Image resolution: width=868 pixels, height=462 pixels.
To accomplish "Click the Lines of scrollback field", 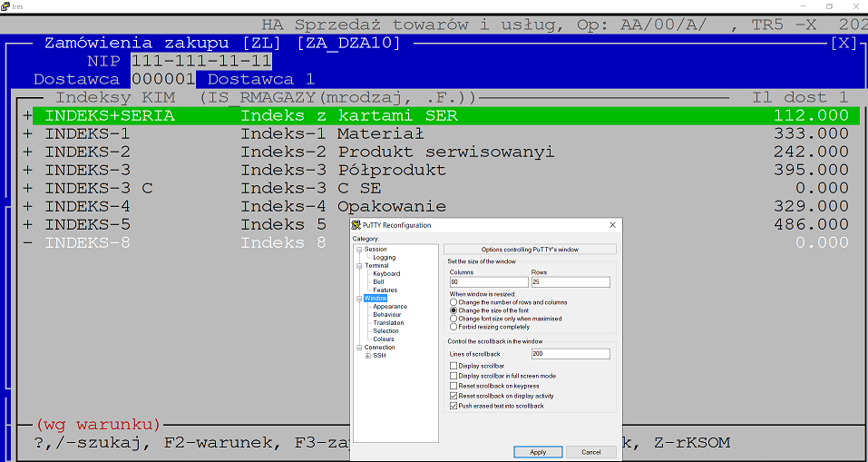I will point(571,354).
